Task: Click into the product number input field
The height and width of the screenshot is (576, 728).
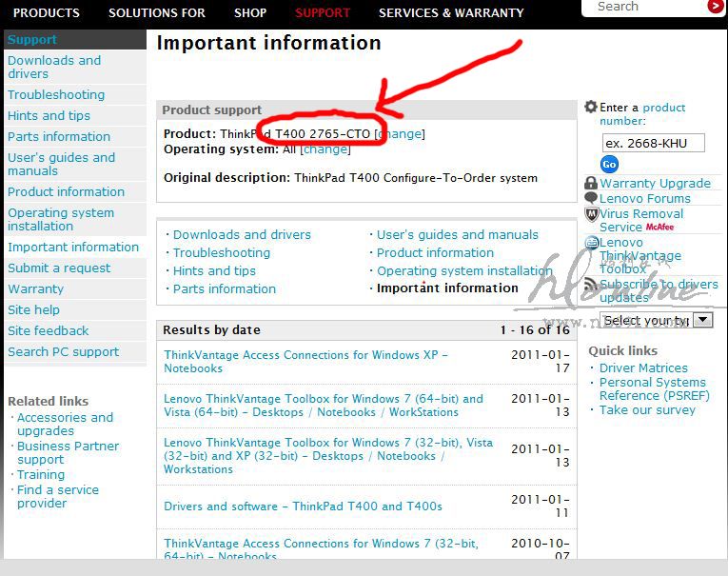Action: 653,143
